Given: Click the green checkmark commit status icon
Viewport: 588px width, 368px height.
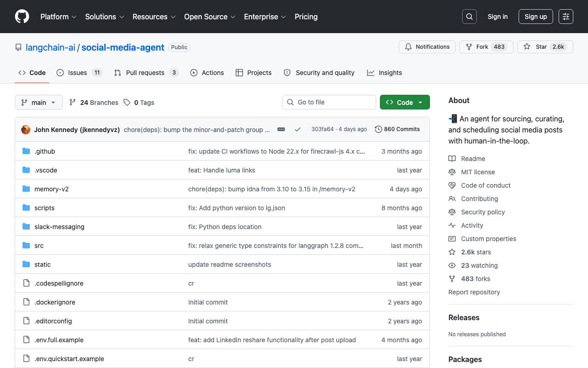Looking at the screenshot, I should [x=298, y=129].
